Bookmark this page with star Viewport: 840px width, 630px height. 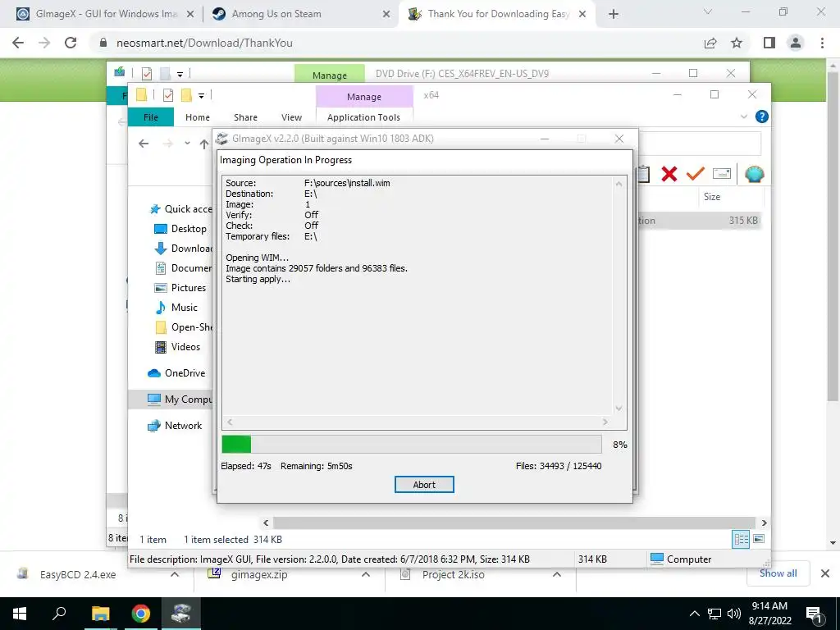[737, 43]
